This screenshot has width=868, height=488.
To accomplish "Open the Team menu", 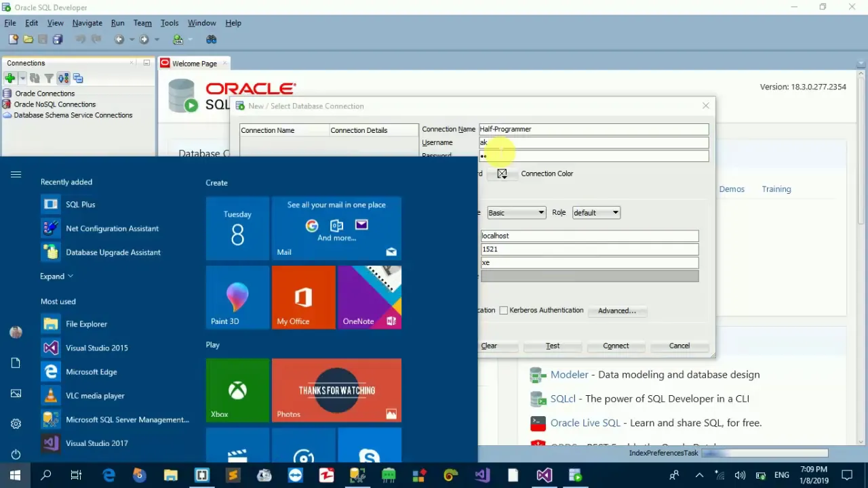I will [142, 23].
